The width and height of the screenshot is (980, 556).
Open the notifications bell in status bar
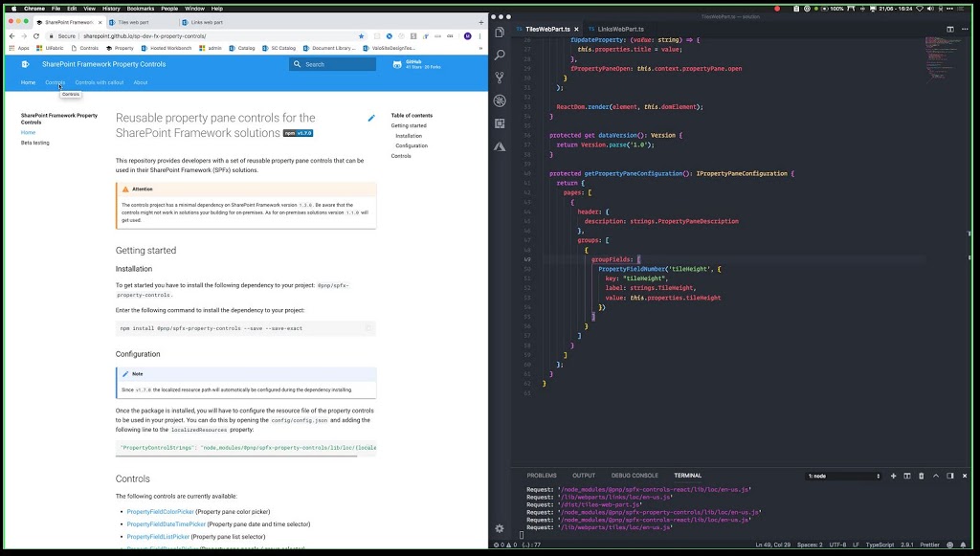[963, 545]
